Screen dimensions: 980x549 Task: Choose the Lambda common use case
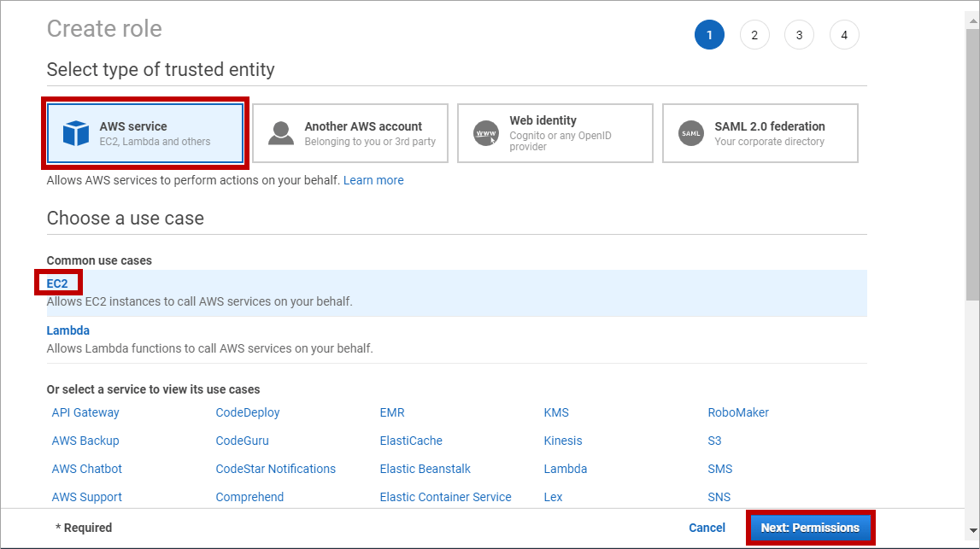pyautogui.click(x=68, y=330)
